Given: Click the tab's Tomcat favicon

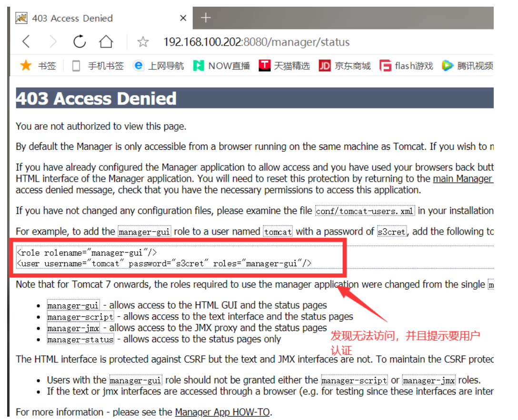Looking at the screenshot, I should (x=21, y=18).
